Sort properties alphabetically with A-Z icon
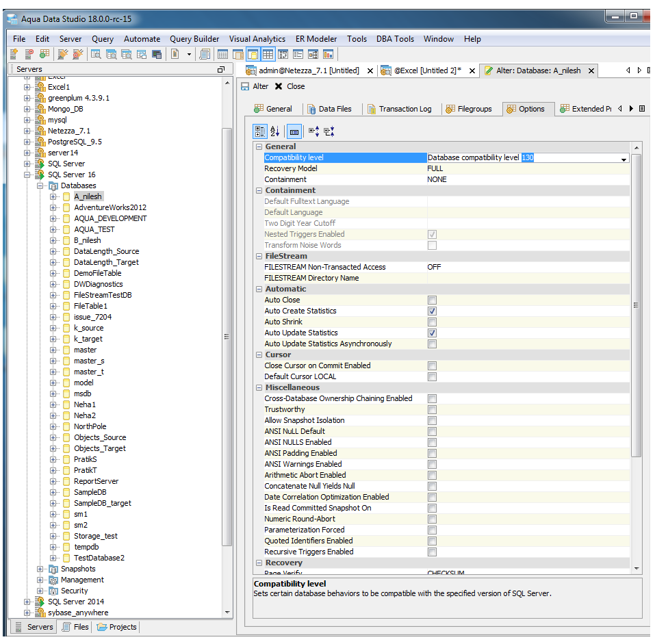Viewport: 655px width, 644px height. [275, 131]
